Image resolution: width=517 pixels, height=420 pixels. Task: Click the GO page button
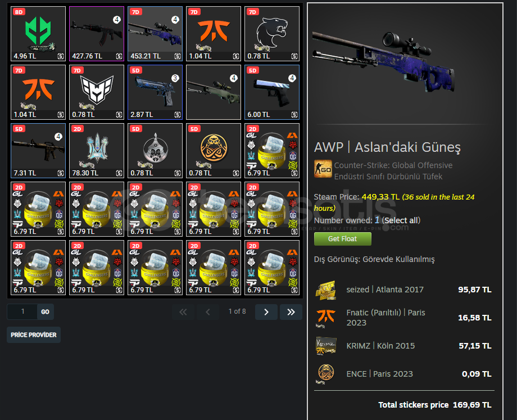(45, 312)
